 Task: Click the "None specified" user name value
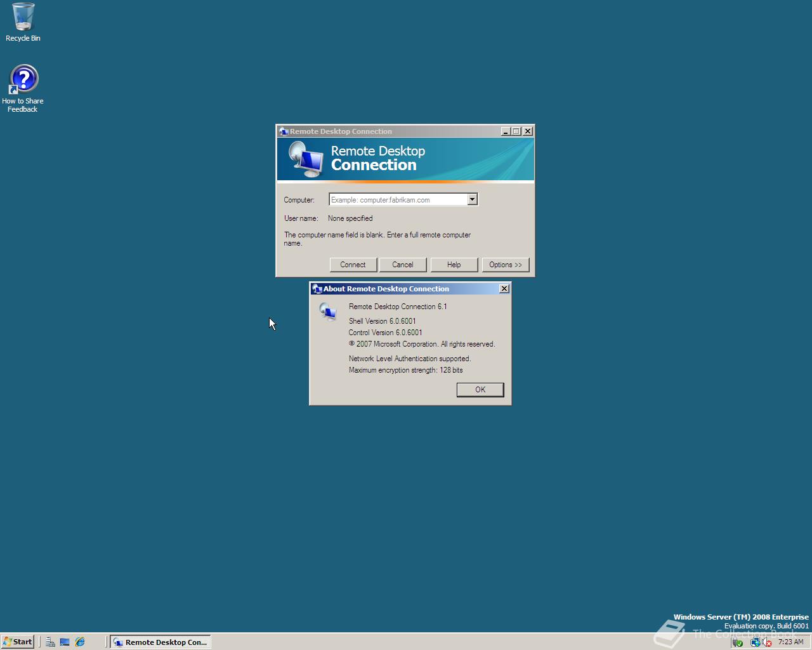pos(350,218)
